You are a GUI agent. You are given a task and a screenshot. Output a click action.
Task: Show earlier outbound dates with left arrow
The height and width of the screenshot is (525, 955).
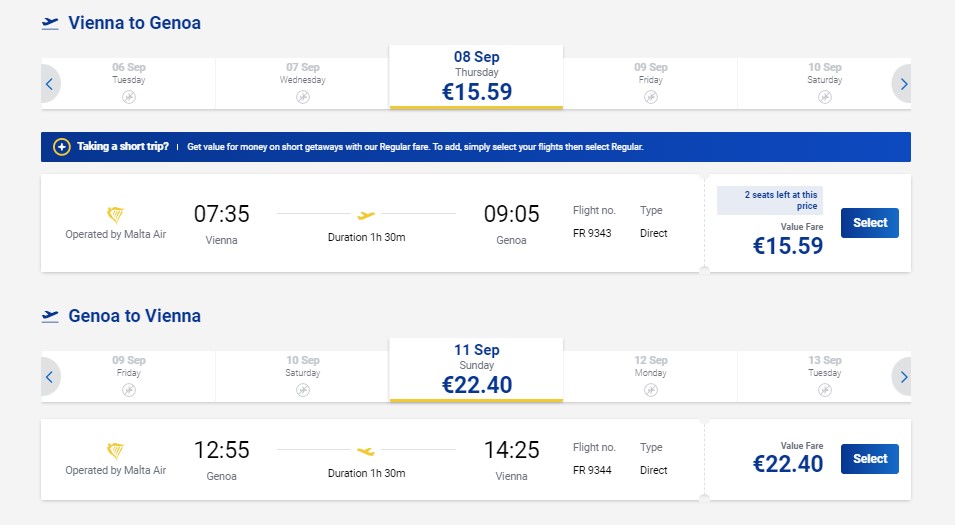pyautogui.click(x=49, y=84)
